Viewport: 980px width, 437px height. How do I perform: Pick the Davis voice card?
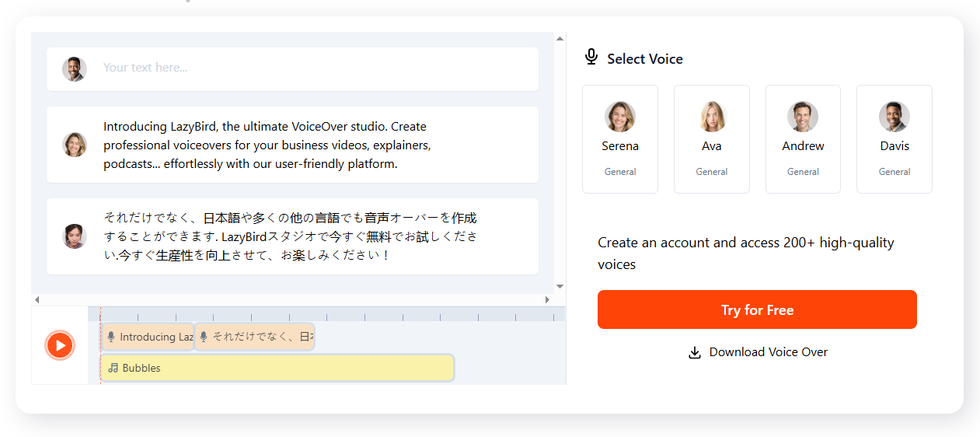(x=895, y=139)
